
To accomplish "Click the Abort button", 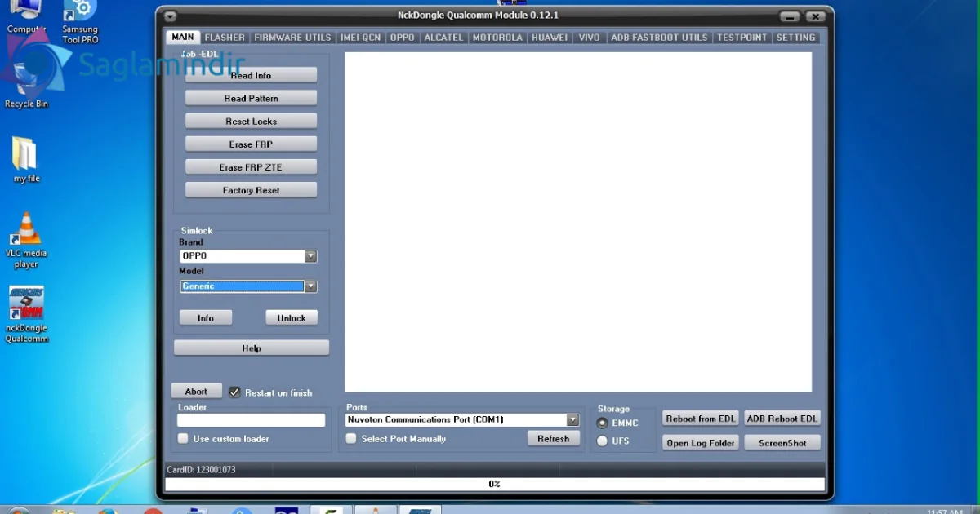I will pos(196,392).
